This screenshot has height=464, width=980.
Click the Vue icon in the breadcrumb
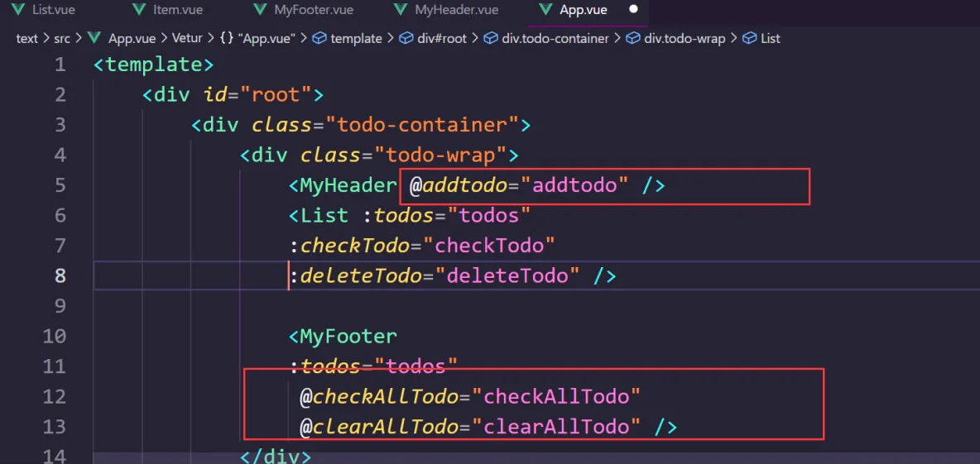[95, 39]
